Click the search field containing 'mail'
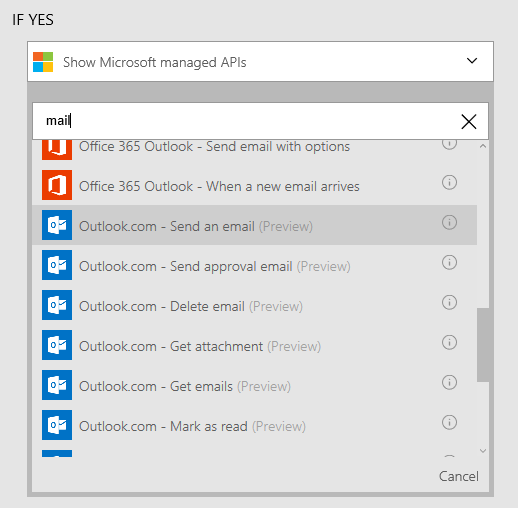 click(260, 121)
